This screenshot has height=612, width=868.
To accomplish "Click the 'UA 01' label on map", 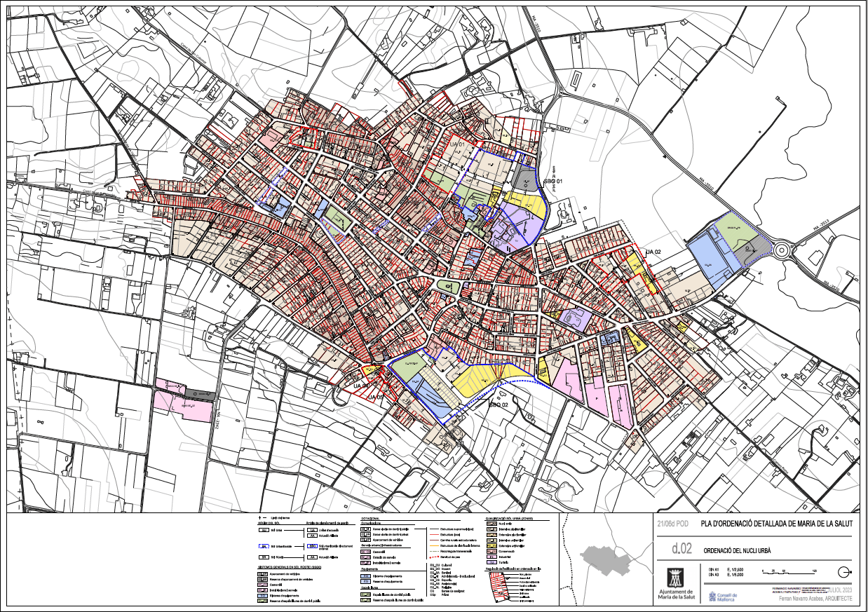I will coord(458,144).
